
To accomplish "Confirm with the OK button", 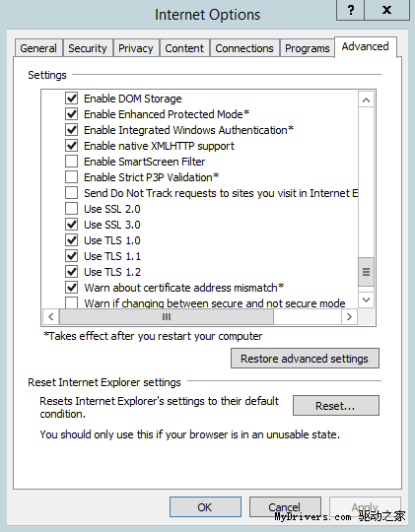I will [x=205, y=507].
